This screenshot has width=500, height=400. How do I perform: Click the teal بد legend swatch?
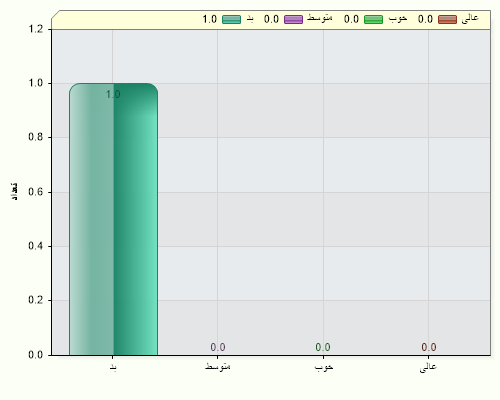click(231, 19)
